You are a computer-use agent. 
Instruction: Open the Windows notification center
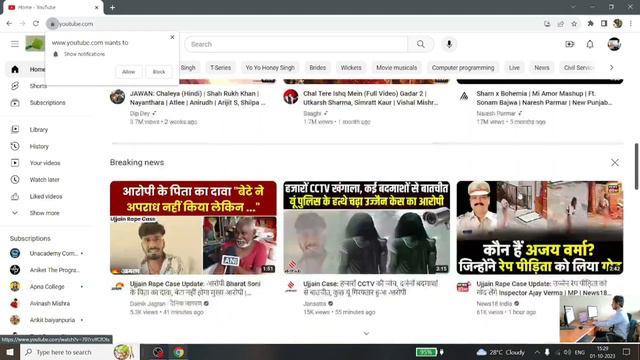pyautogui.click(x=627, y=352)
